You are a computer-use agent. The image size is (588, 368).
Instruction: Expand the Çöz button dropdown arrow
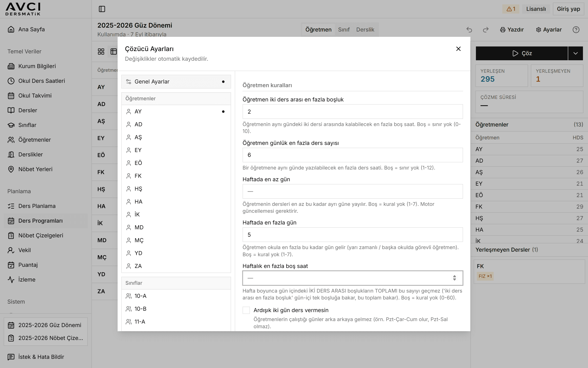576,53
